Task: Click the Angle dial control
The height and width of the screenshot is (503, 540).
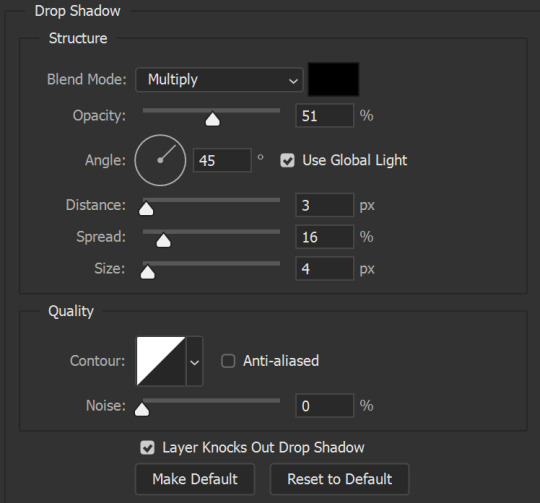Action: tap(160, 160)
